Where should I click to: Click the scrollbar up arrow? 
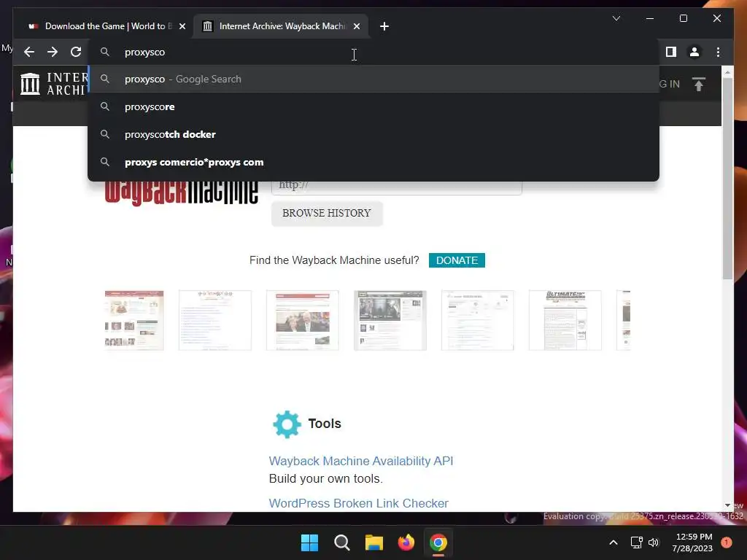click(x=727, y=72)
